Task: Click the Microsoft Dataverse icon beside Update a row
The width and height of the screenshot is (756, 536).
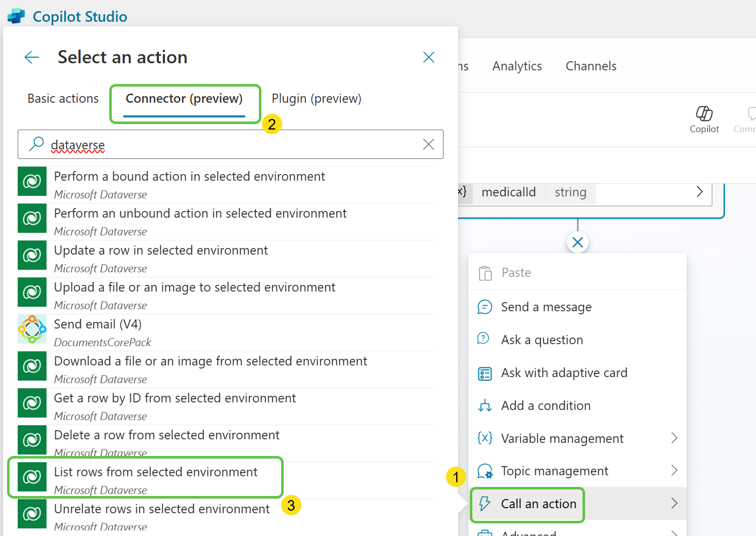Action: click(x=32, y=255)
